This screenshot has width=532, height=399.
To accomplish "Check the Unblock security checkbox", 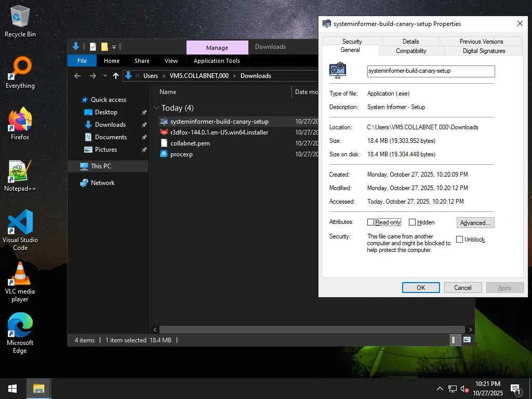I will click(x=459, y=239).
